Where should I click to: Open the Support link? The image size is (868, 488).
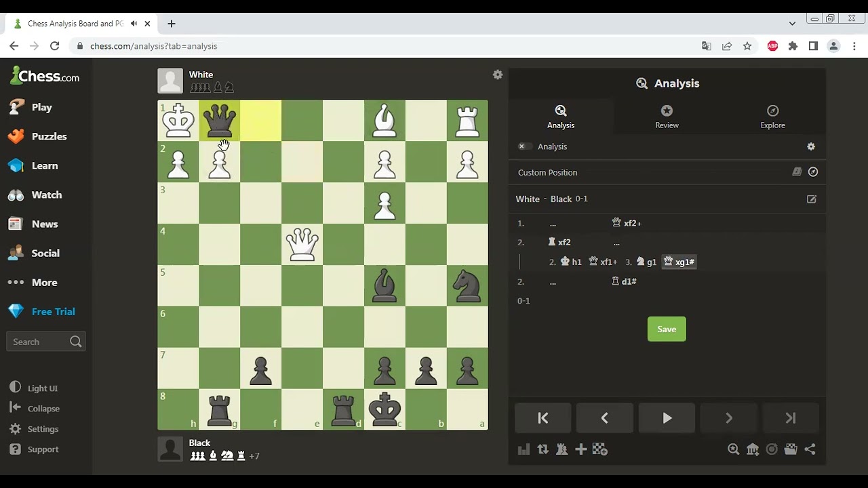click(34, 449)
